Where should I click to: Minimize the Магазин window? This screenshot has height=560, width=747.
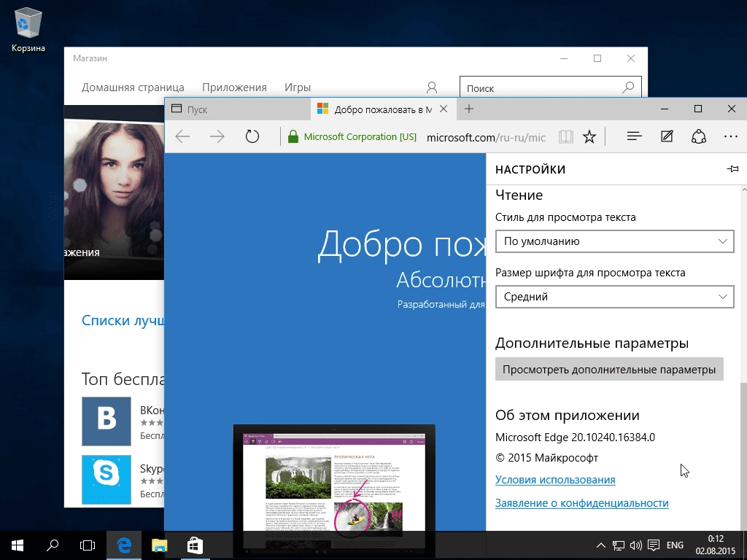click(x=564, y=58)
